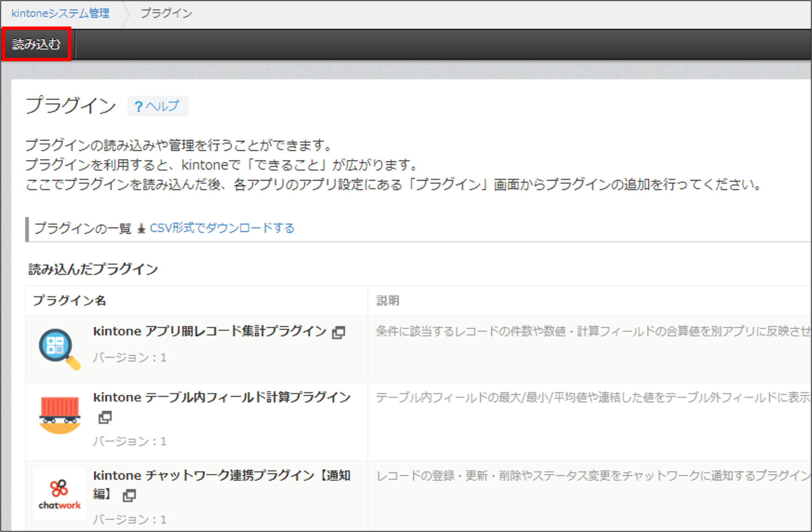
Task: Click the プラグイン breadcrumb item
Action: pos(166,13)
